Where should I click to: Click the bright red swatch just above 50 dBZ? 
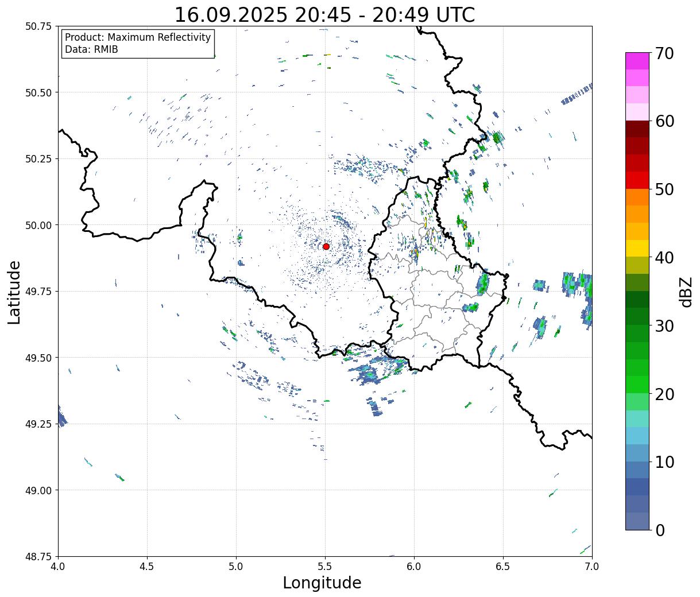click(x=637, y=180)
